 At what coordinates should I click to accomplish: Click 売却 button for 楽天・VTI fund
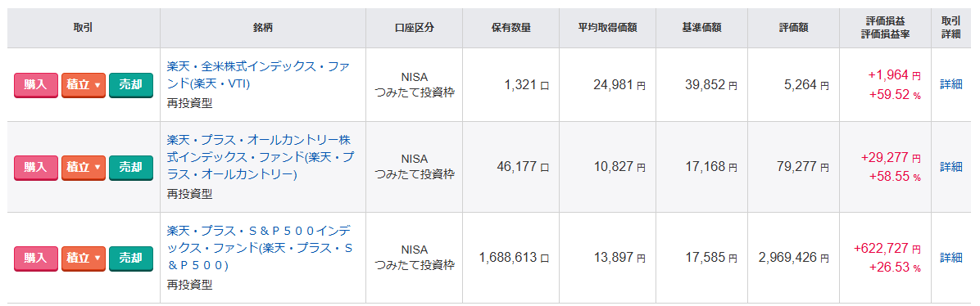pos(130,85)
